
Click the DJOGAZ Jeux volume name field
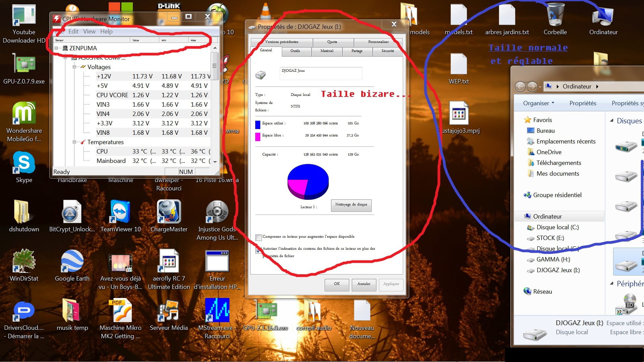(x=321, y=73)
